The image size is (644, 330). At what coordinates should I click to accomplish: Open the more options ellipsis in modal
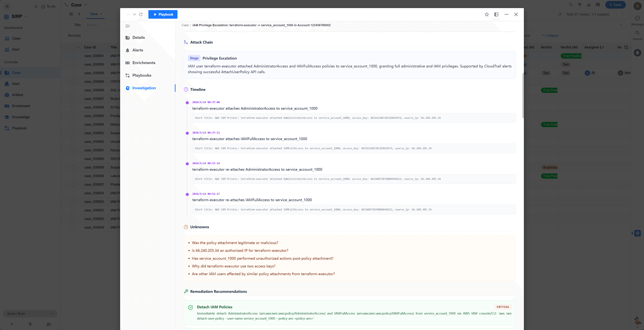point(506,14)
